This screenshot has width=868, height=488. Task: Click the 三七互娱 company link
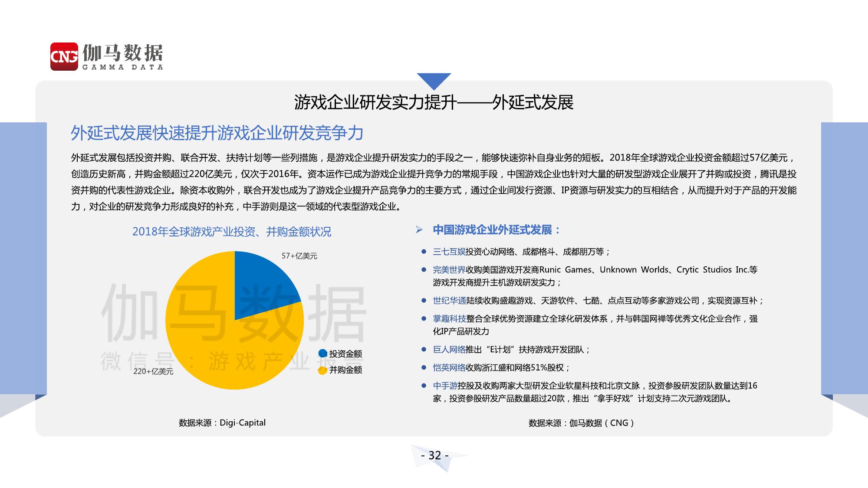click(x=449, y=252)
